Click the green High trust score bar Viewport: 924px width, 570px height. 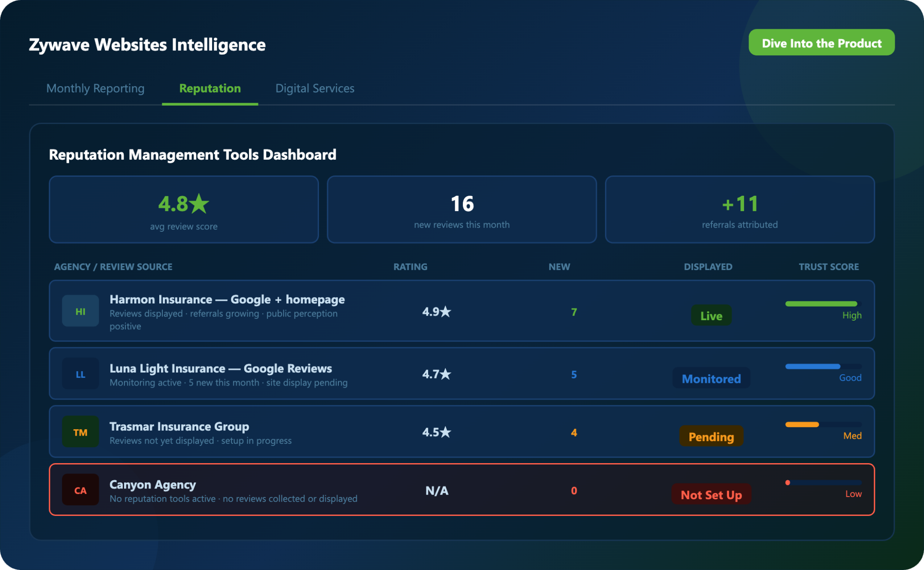pos(821,304)
